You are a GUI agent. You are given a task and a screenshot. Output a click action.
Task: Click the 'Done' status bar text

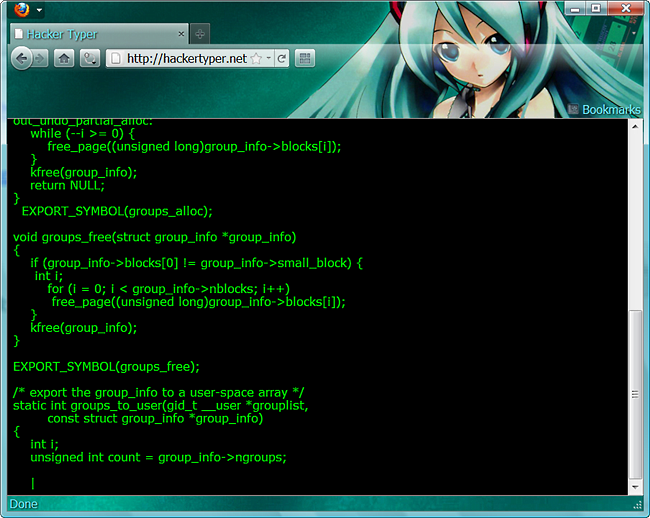[24, 504]
